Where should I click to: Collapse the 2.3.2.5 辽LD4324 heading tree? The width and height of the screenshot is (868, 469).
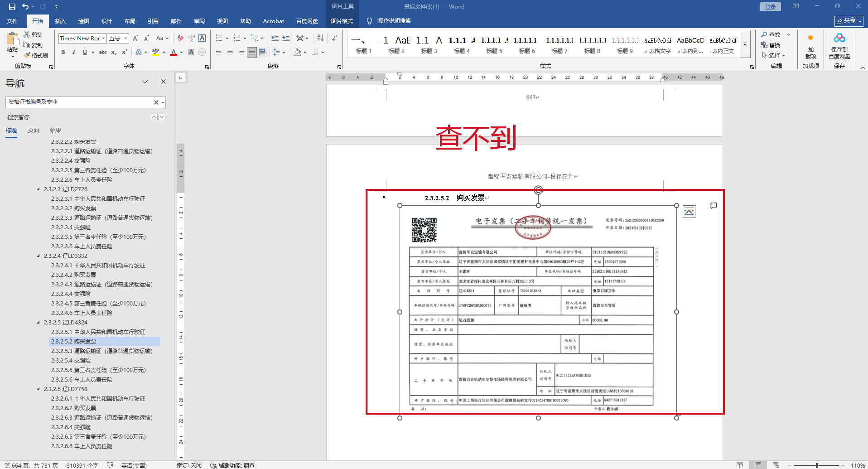pyautogui.click(x=39, y=323)
